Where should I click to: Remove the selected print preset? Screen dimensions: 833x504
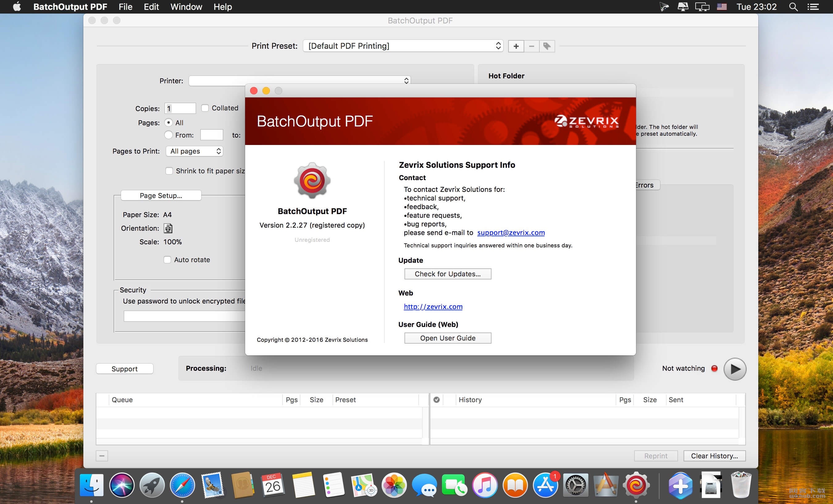pos(531,46)
